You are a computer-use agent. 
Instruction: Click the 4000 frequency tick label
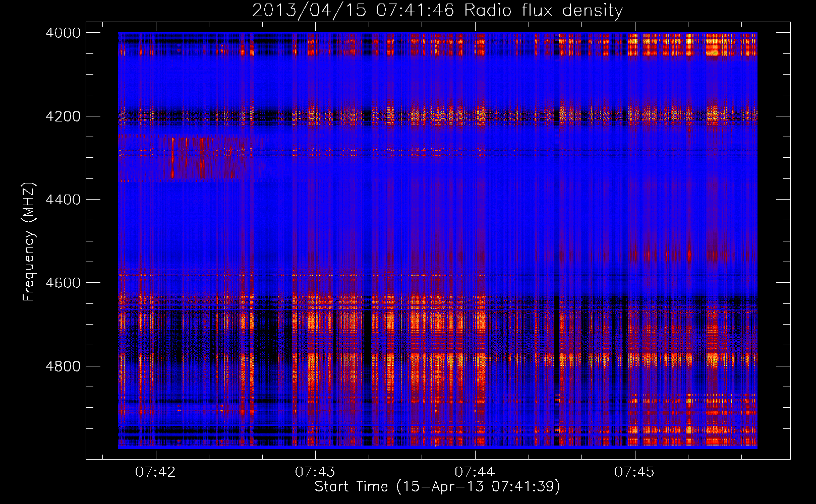[63, 33]
